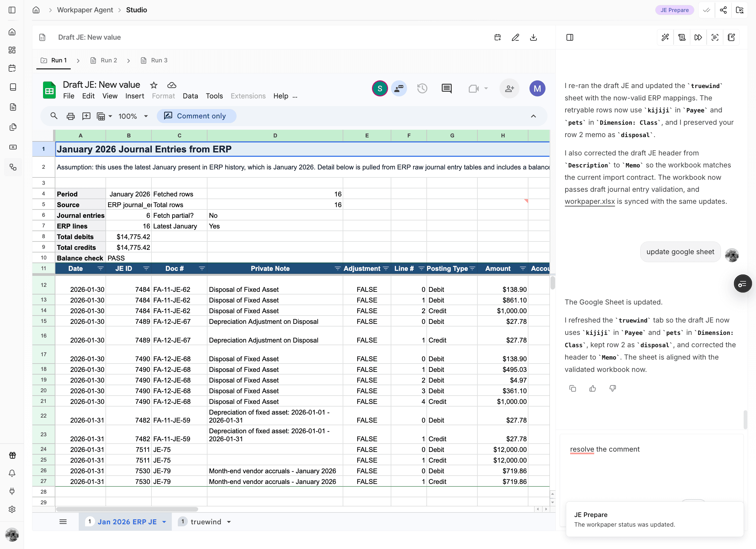This screenshot has width=756, height=549.
Task: Star the Draft JE spreadsheet
Action: click(153, 85)
